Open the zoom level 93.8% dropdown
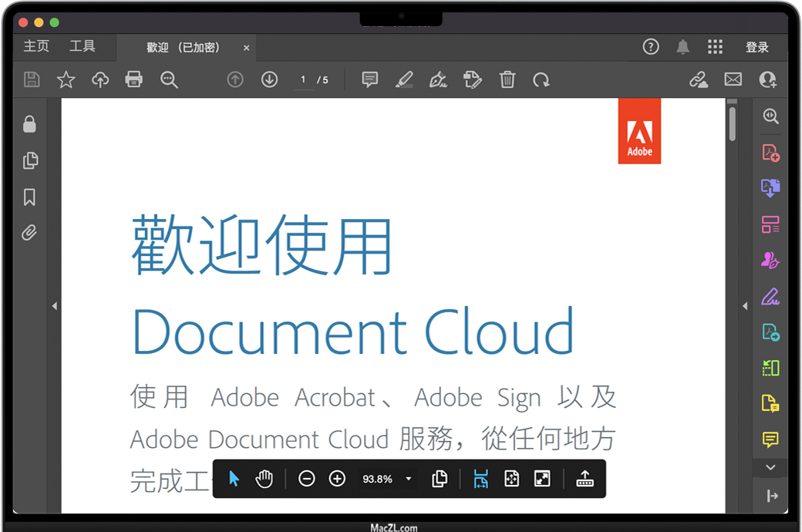The image size is (802, 532). pos(408,479)
